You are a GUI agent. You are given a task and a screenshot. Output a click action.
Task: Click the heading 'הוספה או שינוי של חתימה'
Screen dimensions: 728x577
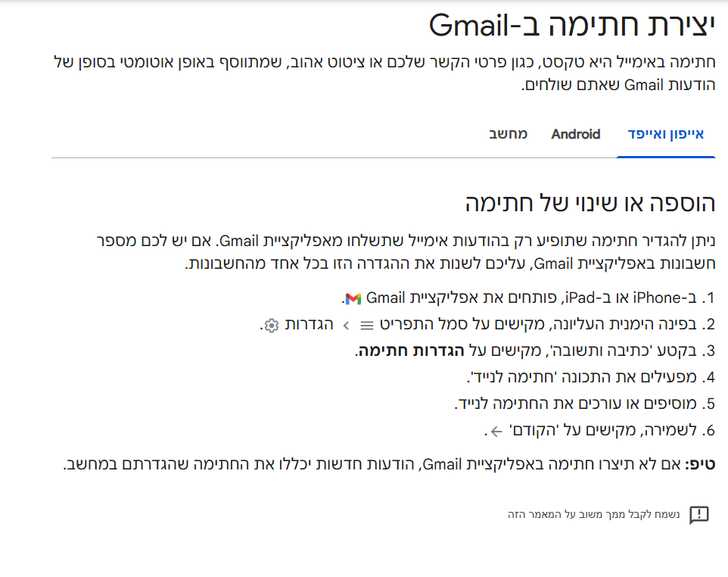[590, 204]
